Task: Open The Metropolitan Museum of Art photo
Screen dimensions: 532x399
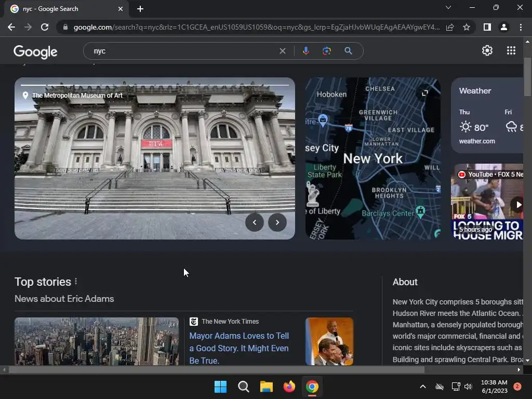Action: pyautogui.click(x=155, y=158)
